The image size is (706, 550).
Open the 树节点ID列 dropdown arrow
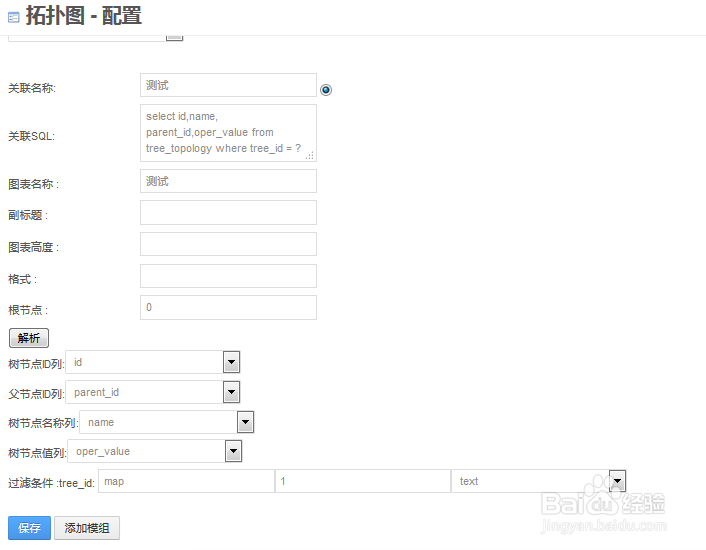231,362
